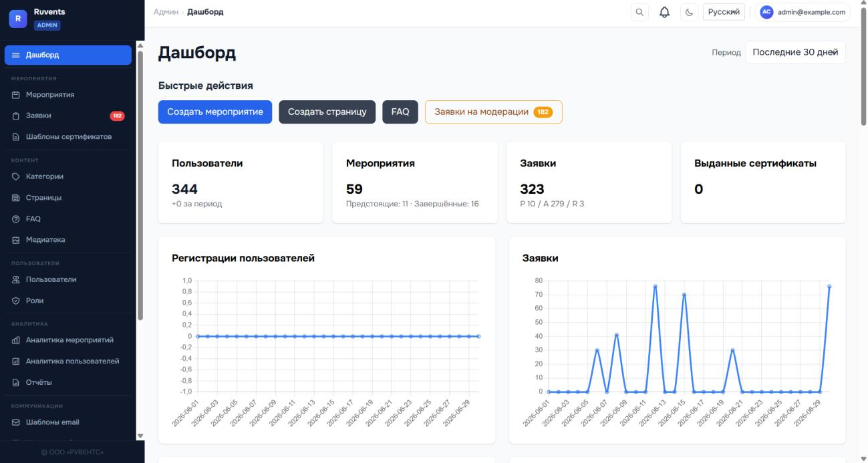868x463 pixels.
Task: Click the last data point on 2026-06-30 in Заявки chart
Action: pyautogui.click(x=829, y=286)
